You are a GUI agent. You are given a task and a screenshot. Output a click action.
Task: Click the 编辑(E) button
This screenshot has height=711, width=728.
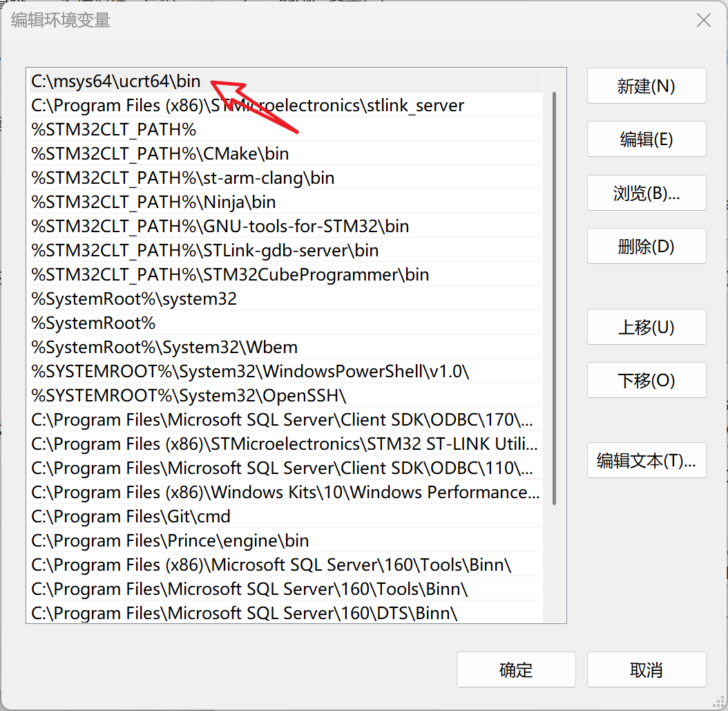coord(646,140)
